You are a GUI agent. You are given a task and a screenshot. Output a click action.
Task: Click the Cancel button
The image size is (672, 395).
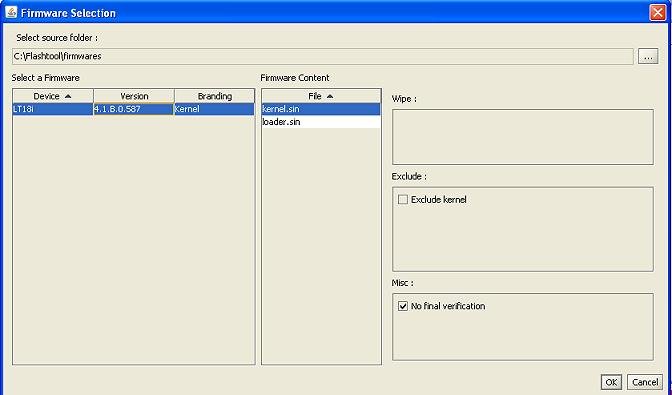[x=645, y=382]
